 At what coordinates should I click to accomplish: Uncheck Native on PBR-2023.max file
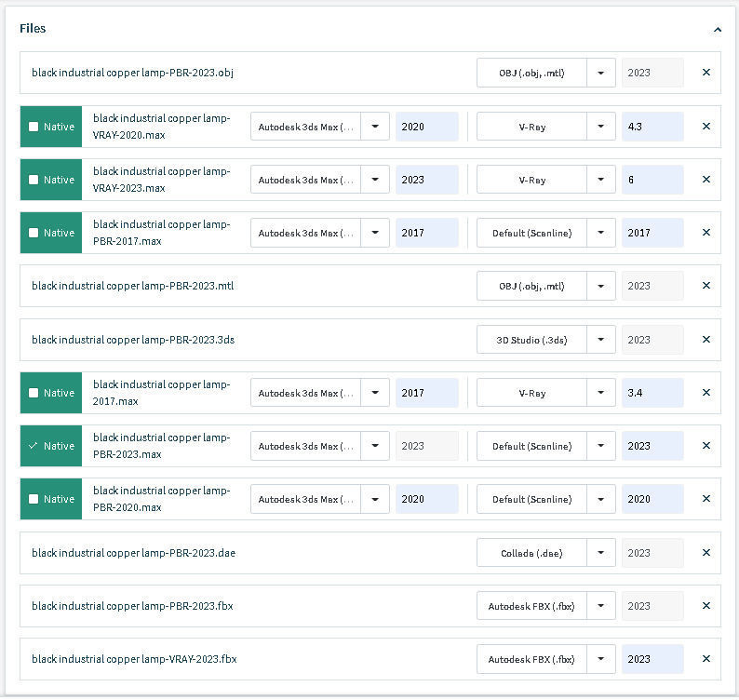34,446
